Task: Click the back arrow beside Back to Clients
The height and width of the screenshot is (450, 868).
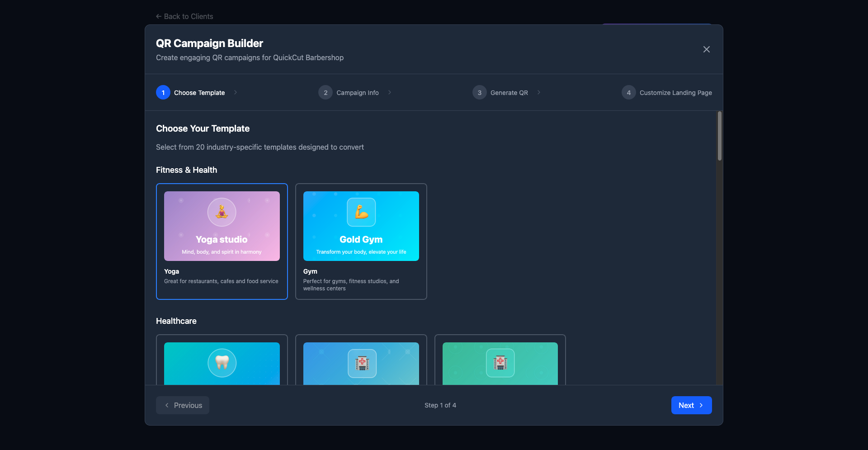Action: [158, 16]
